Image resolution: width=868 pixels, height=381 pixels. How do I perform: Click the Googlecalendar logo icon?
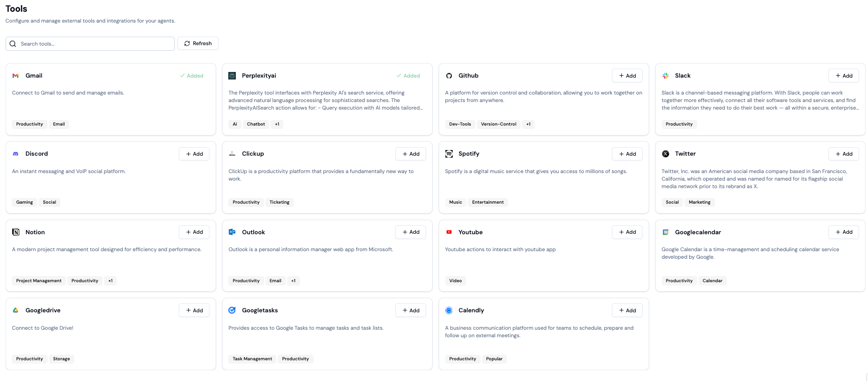[665, 232]
